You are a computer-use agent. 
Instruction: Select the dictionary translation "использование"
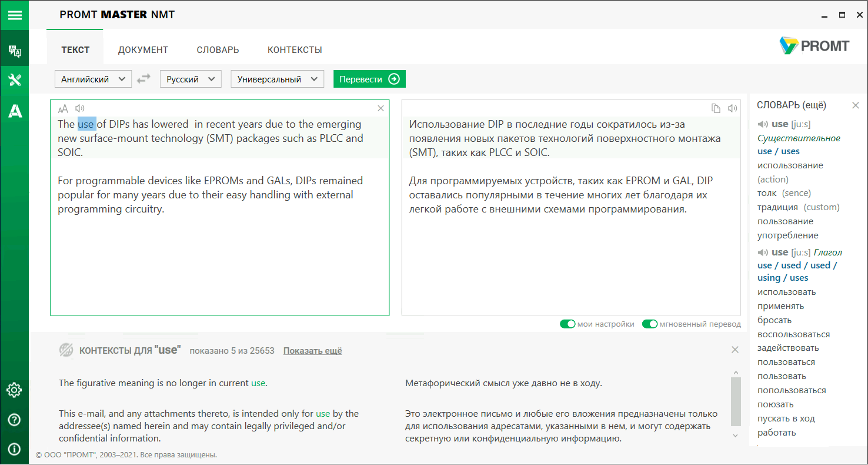790,165
